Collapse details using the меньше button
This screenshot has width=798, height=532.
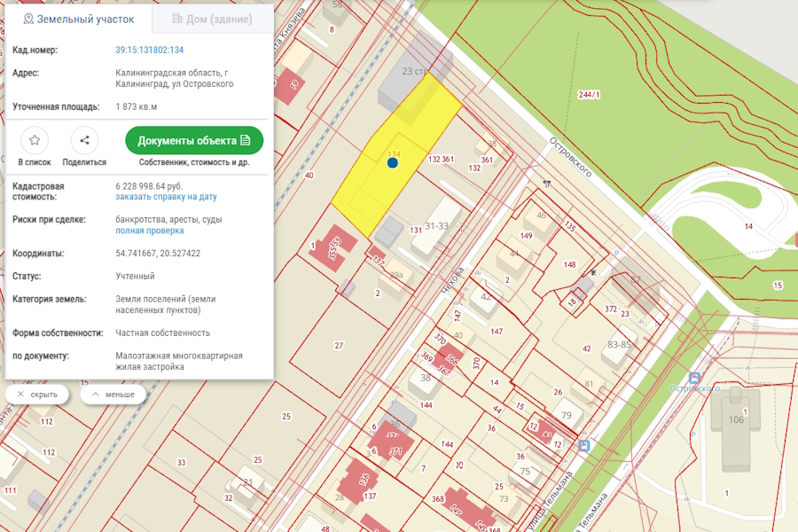113,394
